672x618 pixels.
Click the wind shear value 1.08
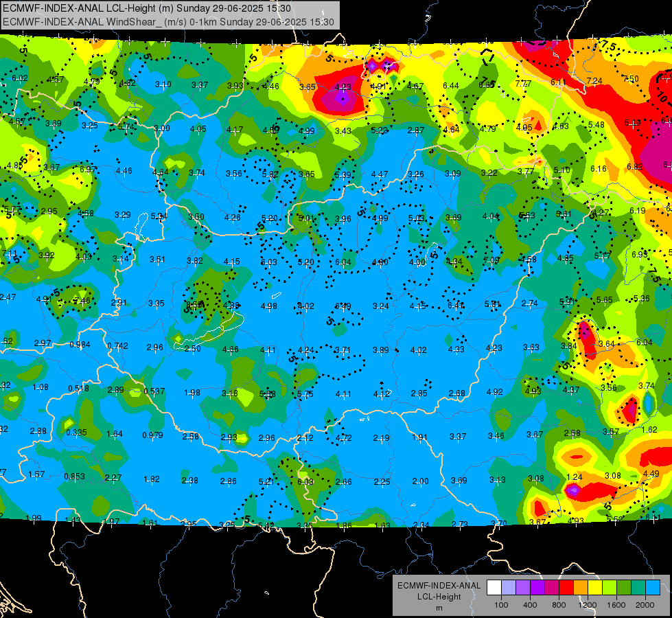point(40,387)
